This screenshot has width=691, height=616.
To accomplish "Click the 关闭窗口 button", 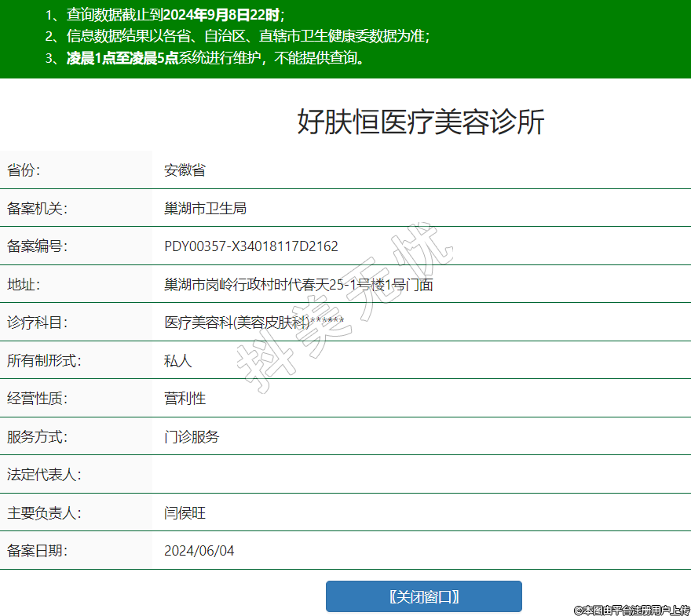I will (423, 596).
